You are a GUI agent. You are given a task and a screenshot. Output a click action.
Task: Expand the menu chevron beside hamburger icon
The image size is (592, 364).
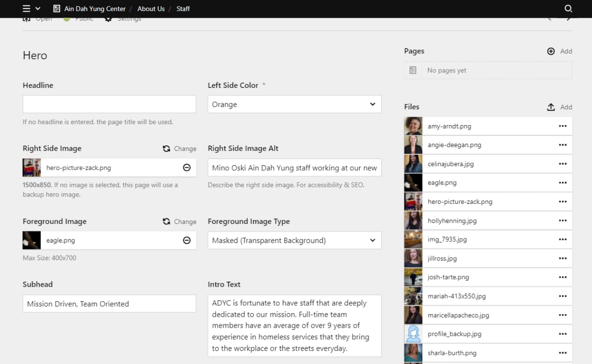(x=38, y=9)
